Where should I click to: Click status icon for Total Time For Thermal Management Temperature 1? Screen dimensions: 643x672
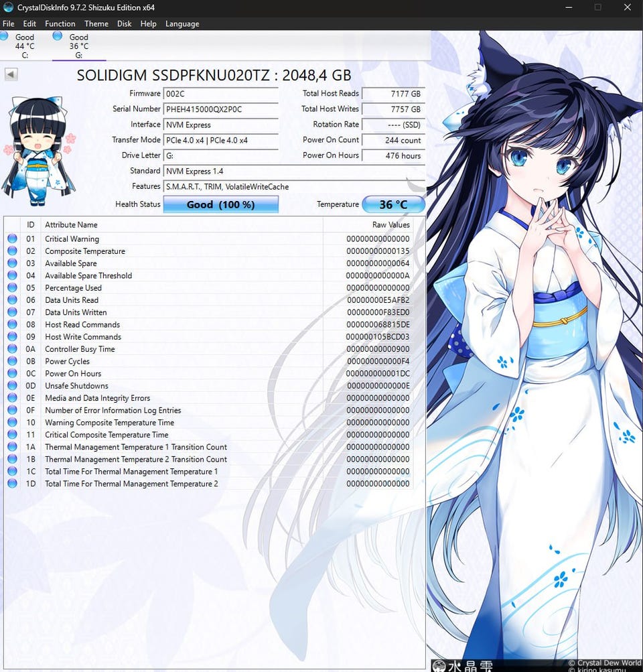[x=13, y=471]
